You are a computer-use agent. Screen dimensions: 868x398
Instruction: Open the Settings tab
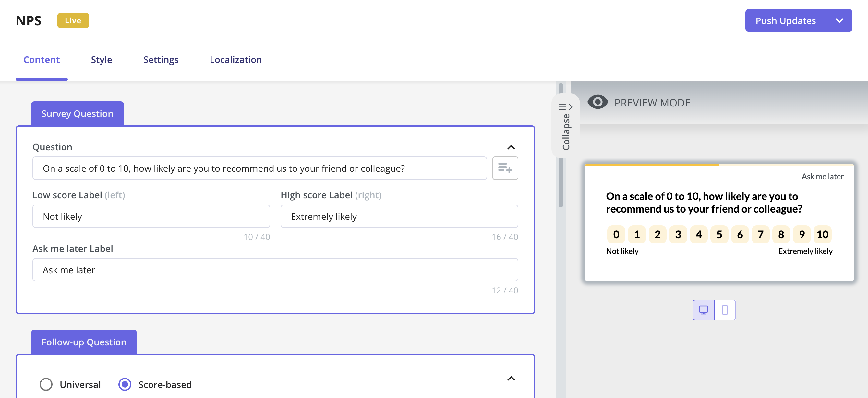[x=161, y=60]
